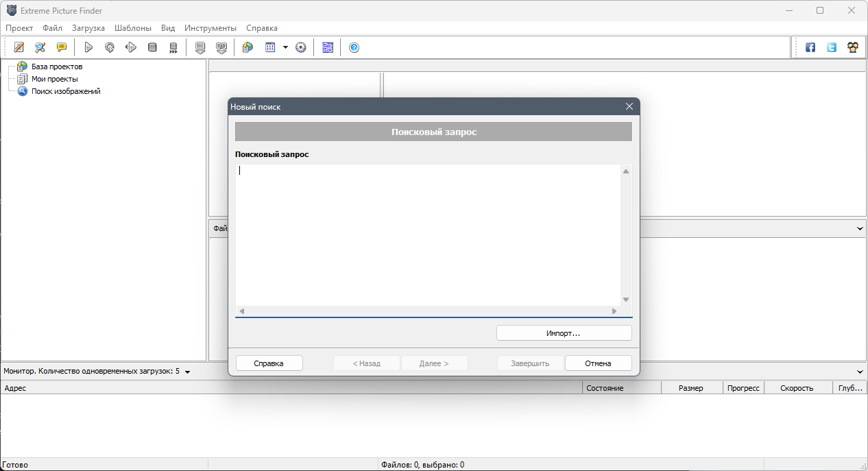The height and width of the screenshot is (471, 868).
Task: Open the 'Инструменты' menu
Action: click(210, 28)
